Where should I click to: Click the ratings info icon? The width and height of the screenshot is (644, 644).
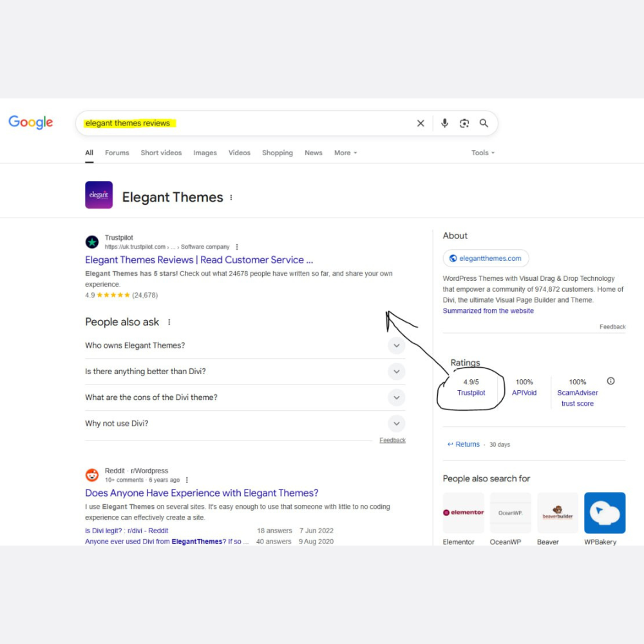(x=611, y=381)
